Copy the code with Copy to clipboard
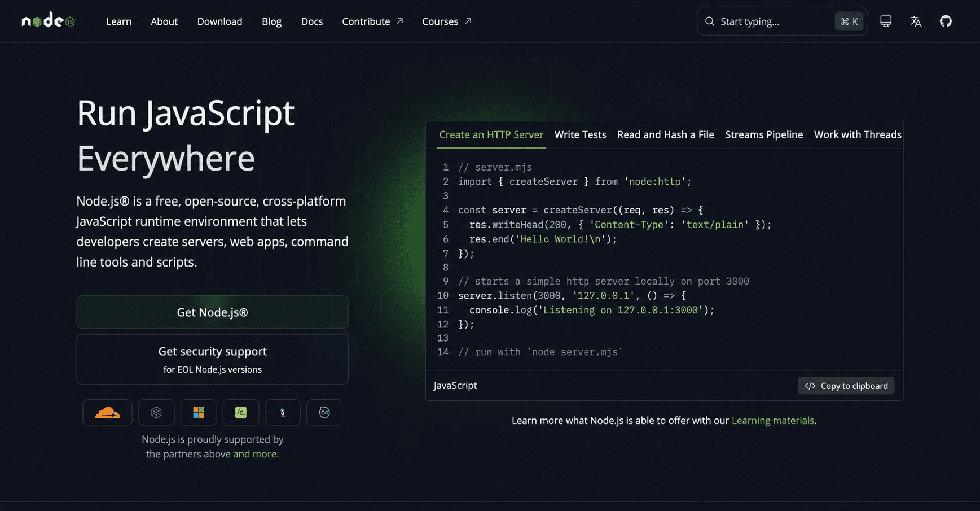 pos(846,386)
